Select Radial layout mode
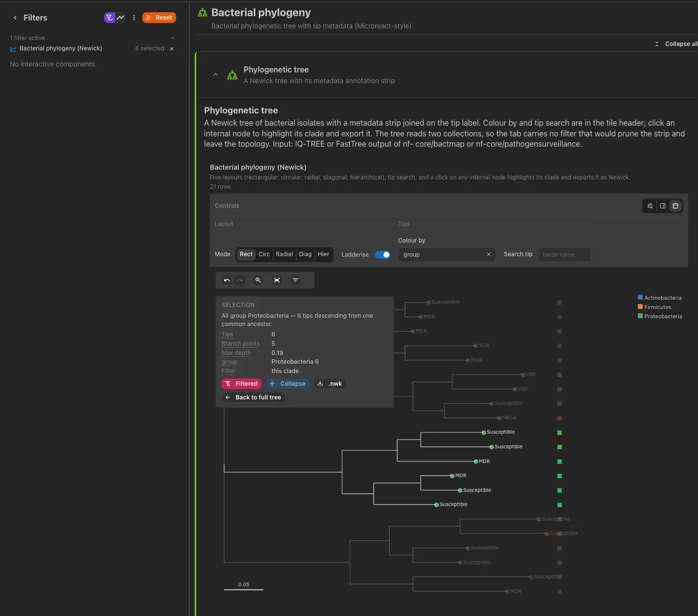698x616 pixels. pos(284,254)
